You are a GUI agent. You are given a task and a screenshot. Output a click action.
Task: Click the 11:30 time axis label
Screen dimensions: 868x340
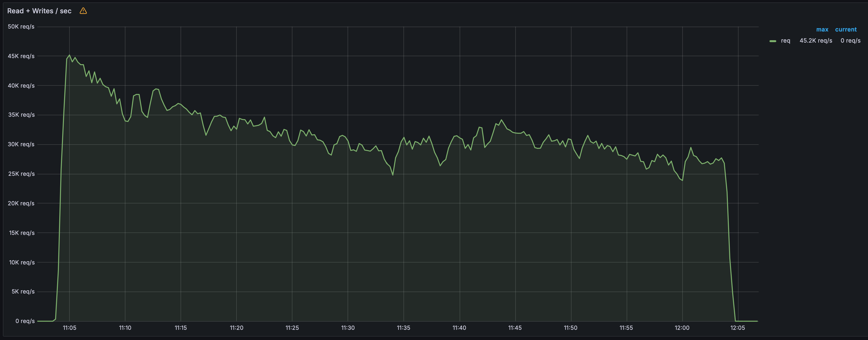348,328
